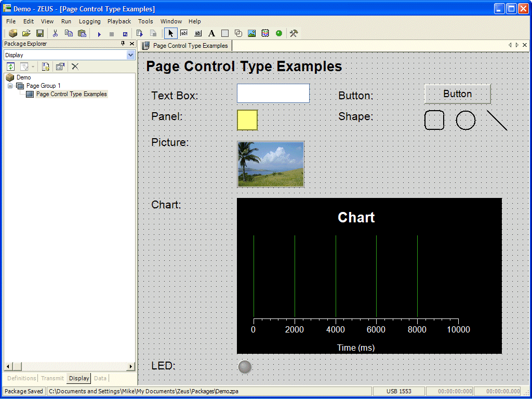Viewport: 532px width, 399px height.
Task: Select the pointer arrow tool
Action: point(170,33)
